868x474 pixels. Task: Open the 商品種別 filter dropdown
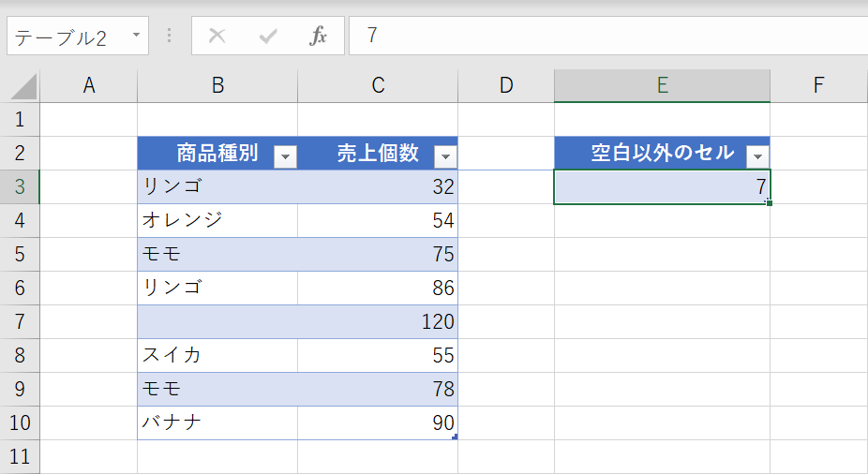tap(285, 157)
